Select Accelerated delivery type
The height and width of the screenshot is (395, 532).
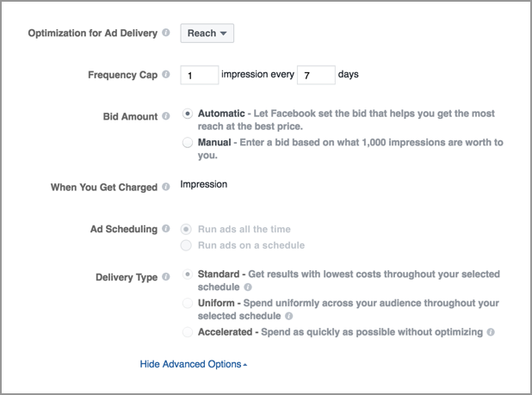188,331
